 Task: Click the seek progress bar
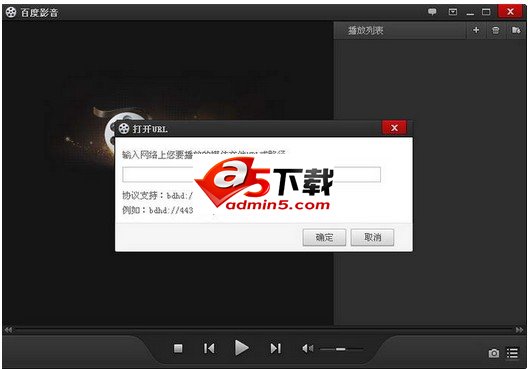(264, 330)
